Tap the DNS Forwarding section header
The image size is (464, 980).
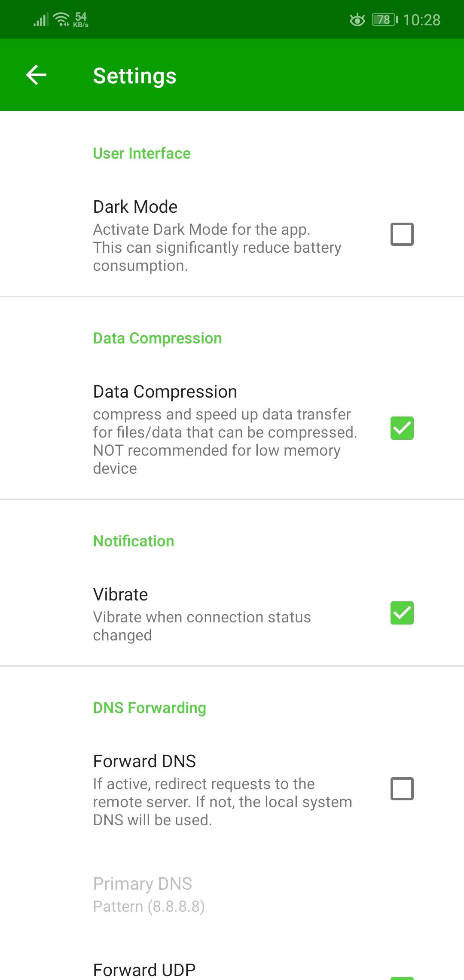(x=150, y=708)
